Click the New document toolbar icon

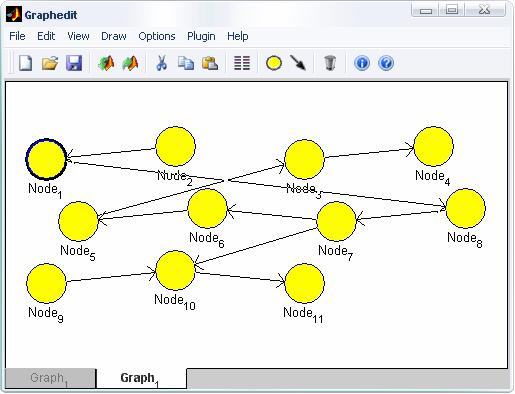[26, 63]
